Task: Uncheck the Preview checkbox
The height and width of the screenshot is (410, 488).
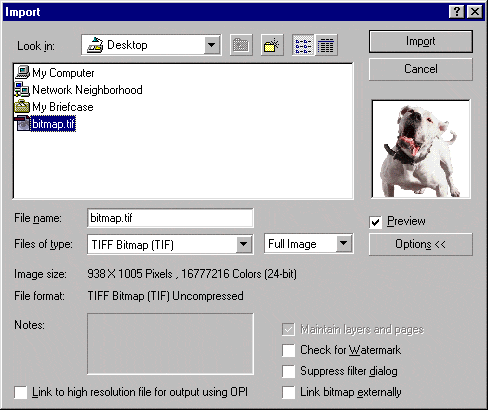Action: tap(376, 222)
